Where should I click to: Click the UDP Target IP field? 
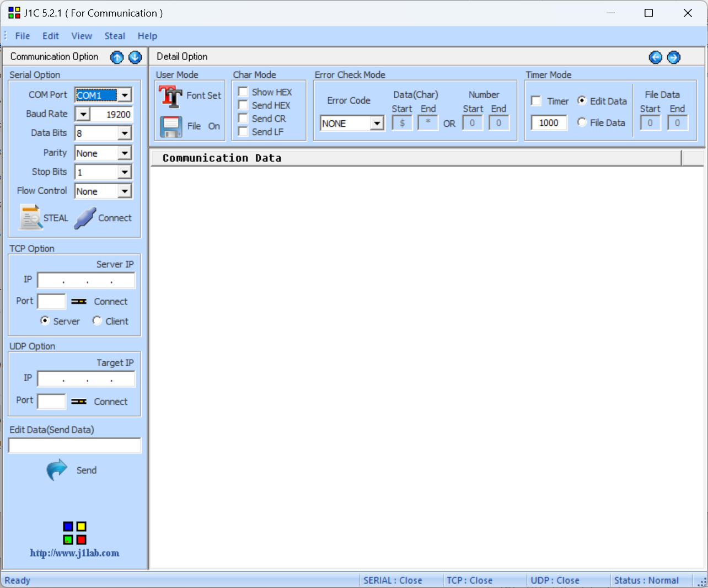click(x=86, y=379)
